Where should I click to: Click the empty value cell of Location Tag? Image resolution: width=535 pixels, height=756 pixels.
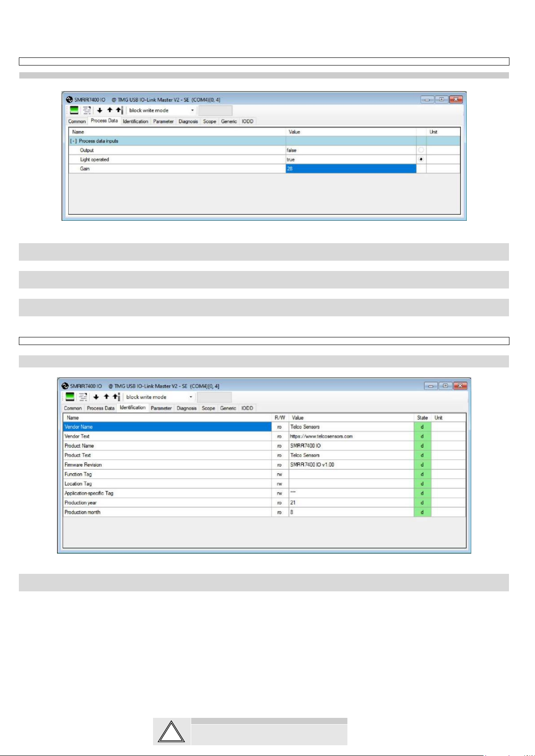tap(351, 484)
